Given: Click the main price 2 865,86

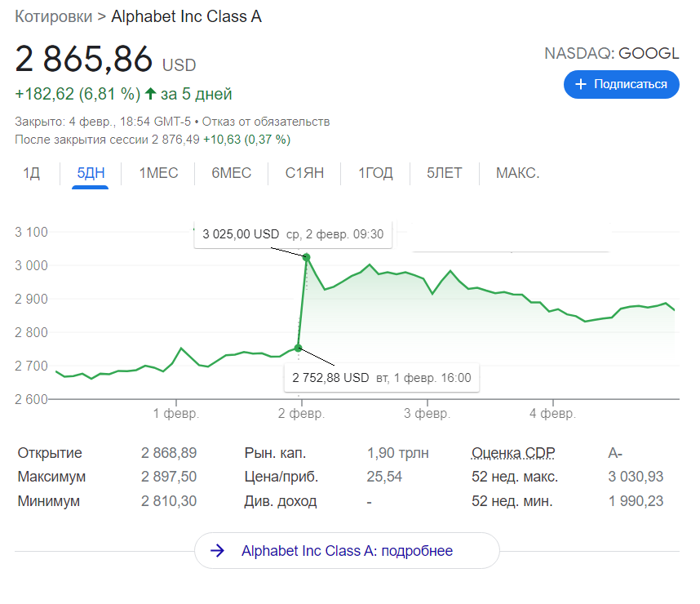Looking at the screenshot, I should click(x=84, y=59).
